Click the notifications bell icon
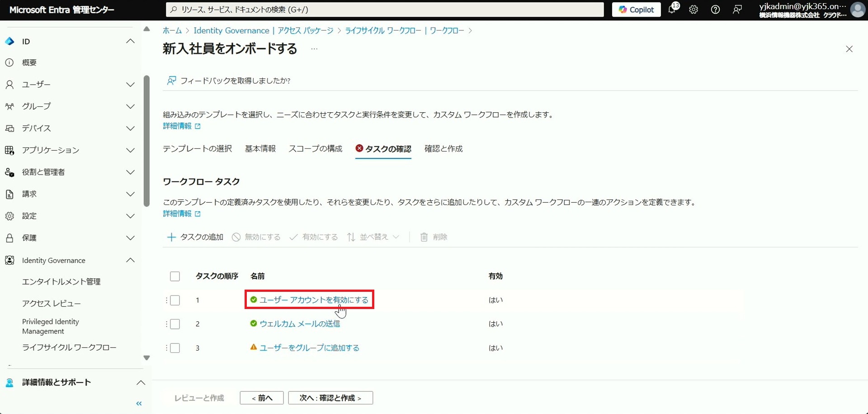This screenshot has height=414, width=868. (672, 9)
